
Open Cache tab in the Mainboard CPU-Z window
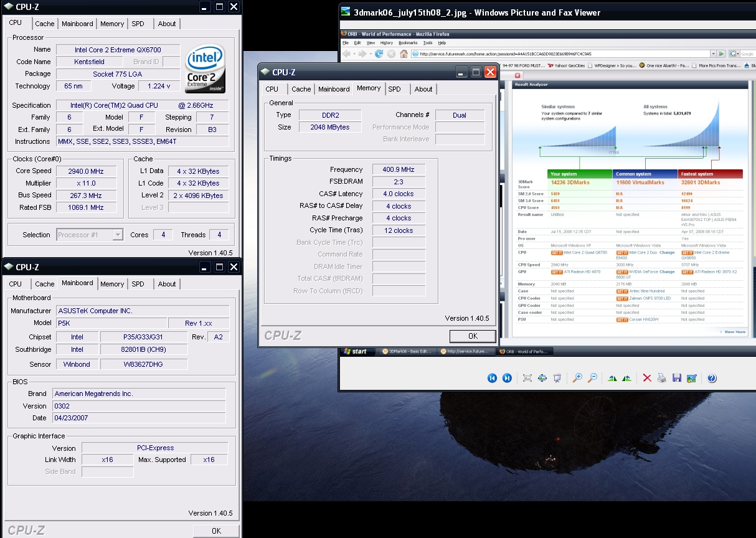point(44,284)
